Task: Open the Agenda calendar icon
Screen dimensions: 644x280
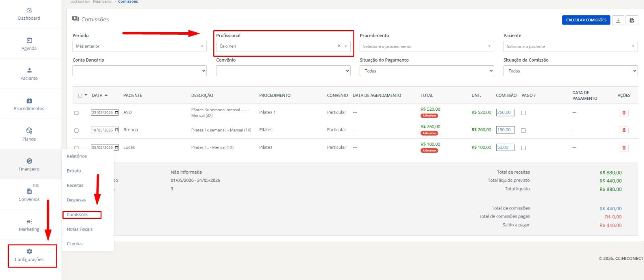Action: tap(29, 40)
